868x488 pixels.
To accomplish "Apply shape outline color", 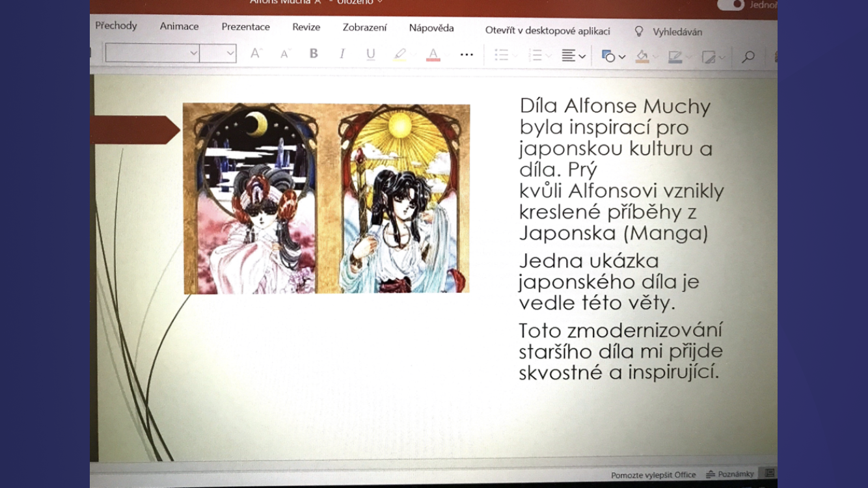I will 675,57.
